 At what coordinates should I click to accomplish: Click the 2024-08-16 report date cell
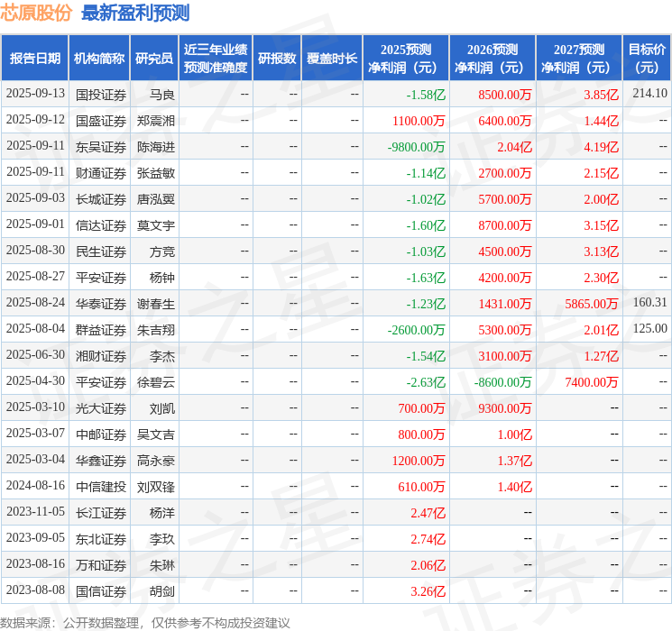(x=35, y=486)
